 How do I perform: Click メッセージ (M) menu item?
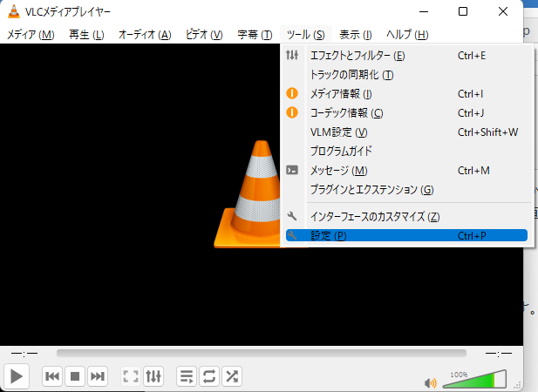pos(338,171)
